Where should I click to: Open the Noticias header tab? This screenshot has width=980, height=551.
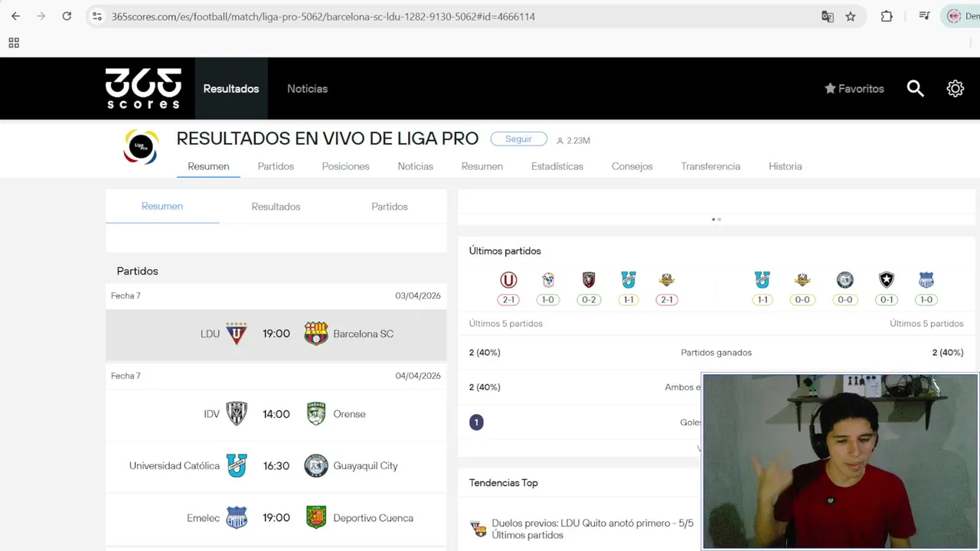coord(307,89)
